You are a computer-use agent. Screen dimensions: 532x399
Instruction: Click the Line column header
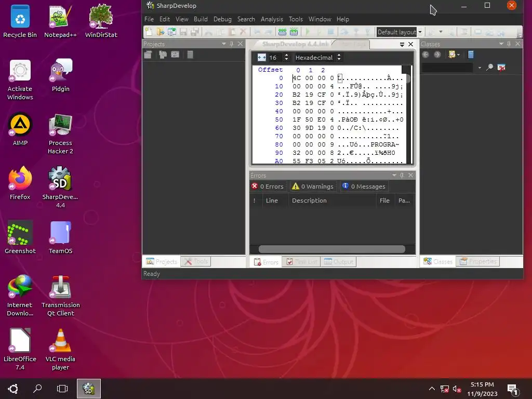pyautogui.click(x=275, y=201)
